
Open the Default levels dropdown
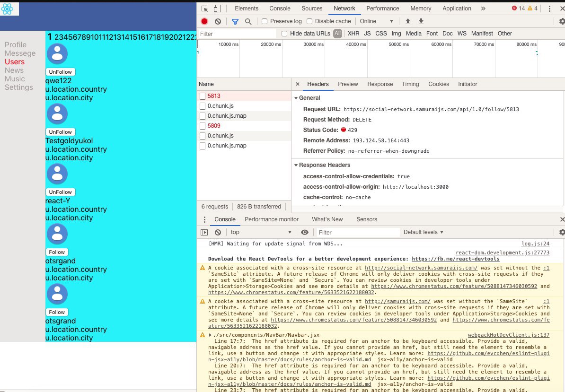[x=424, y=232]
